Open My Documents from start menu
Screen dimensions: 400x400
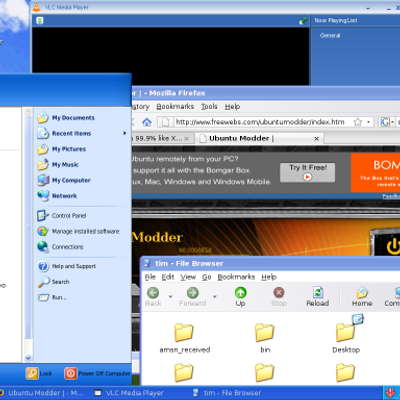click(x=66, y=118)
